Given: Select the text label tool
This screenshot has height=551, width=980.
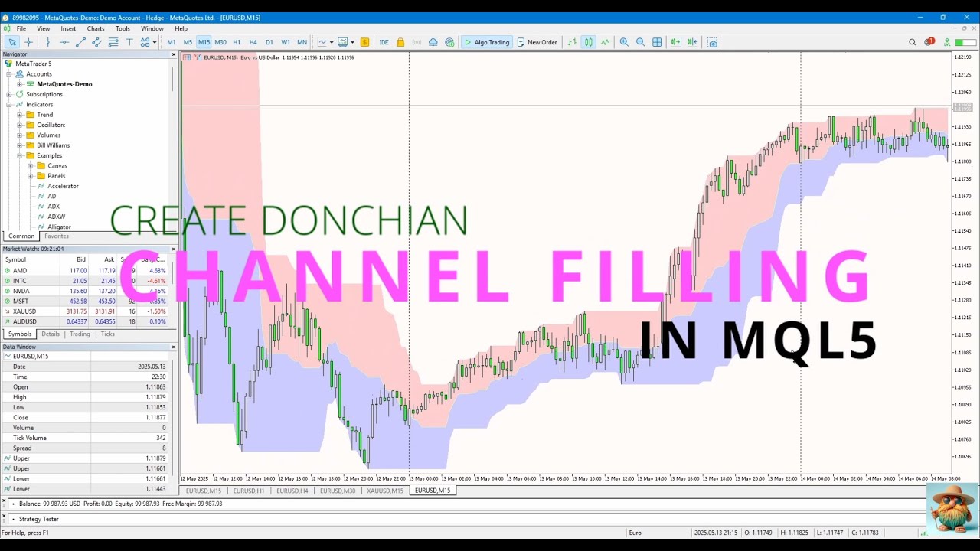Looking at the screenshot, I should tap(129, 42).
